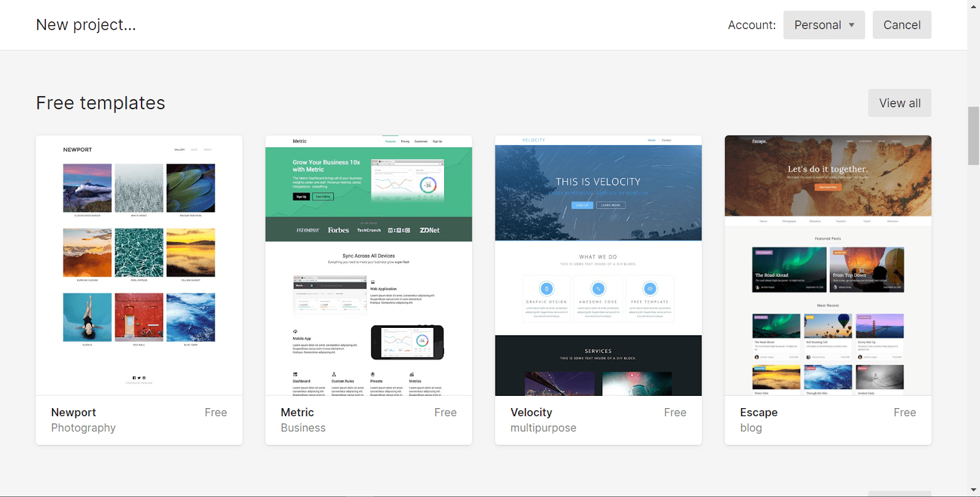
Task: Select the Newport template preview thumbnail
Action: pos(139,265)
